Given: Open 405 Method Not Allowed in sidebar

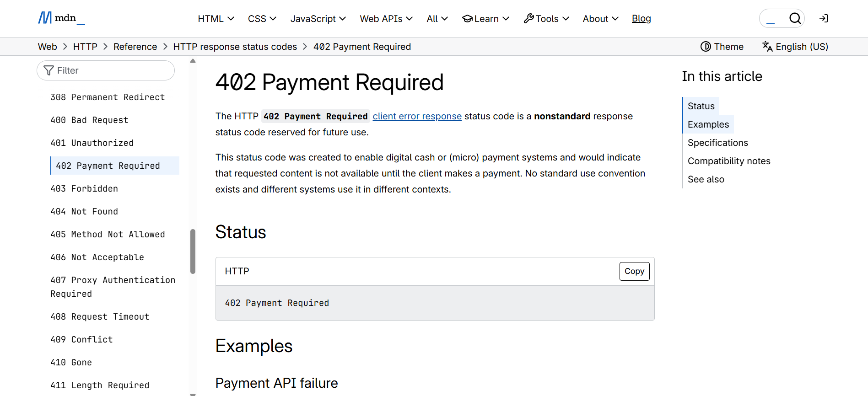Looking at the screenshot, I should (x=108, y=234).
